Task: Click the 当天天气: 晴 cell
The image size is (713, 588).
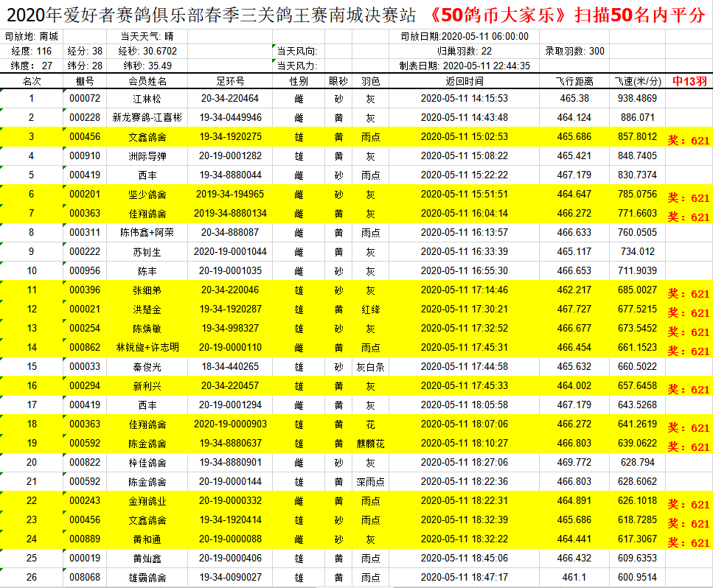Action: (x=147, y=36)
